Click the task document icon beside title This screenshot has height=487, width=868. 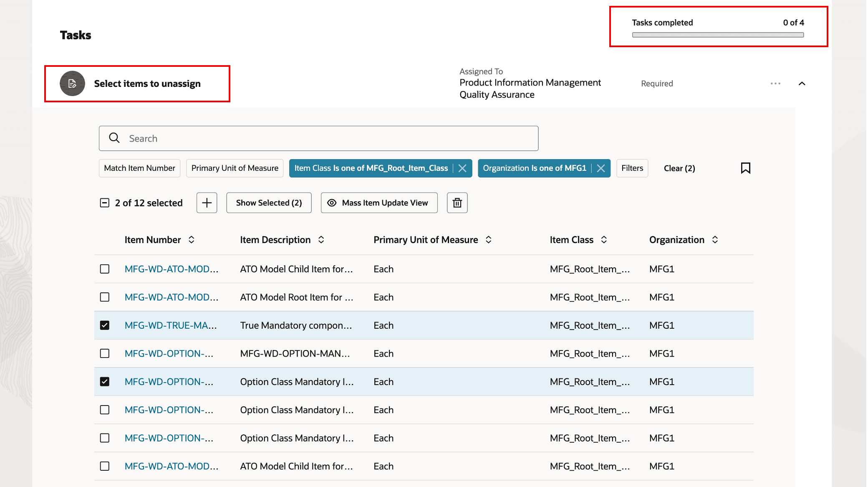[72, 84]
